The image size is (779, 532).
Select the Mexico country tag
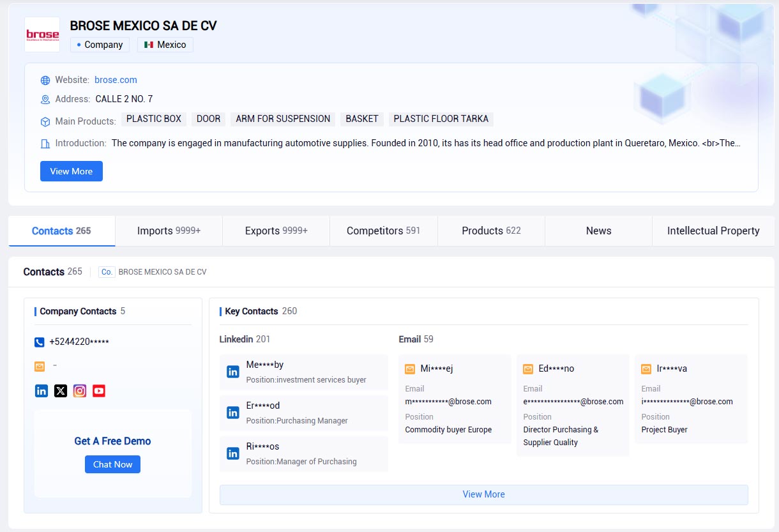coord(165,45)
